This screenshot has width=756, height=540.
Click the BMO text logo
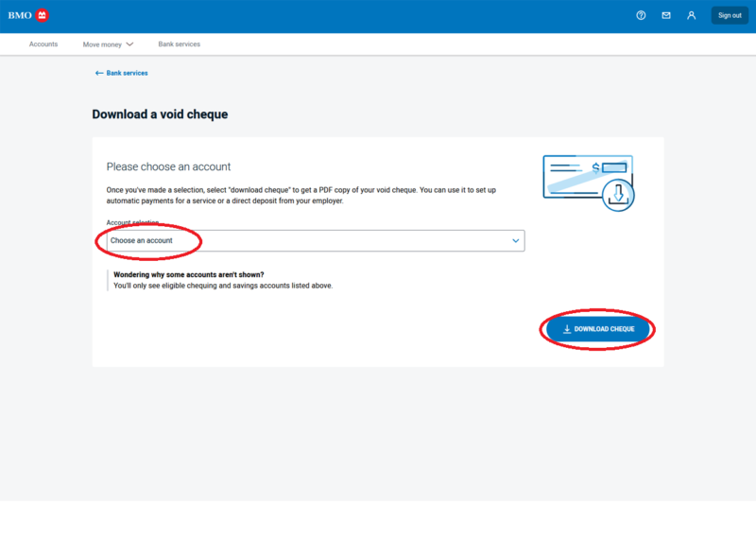click(20, 15)
